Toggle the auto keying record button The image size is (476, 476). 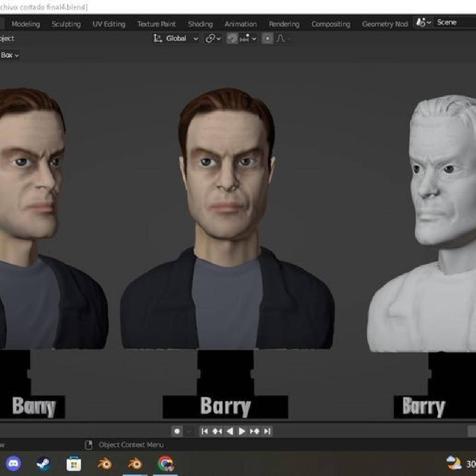point(177,431)
